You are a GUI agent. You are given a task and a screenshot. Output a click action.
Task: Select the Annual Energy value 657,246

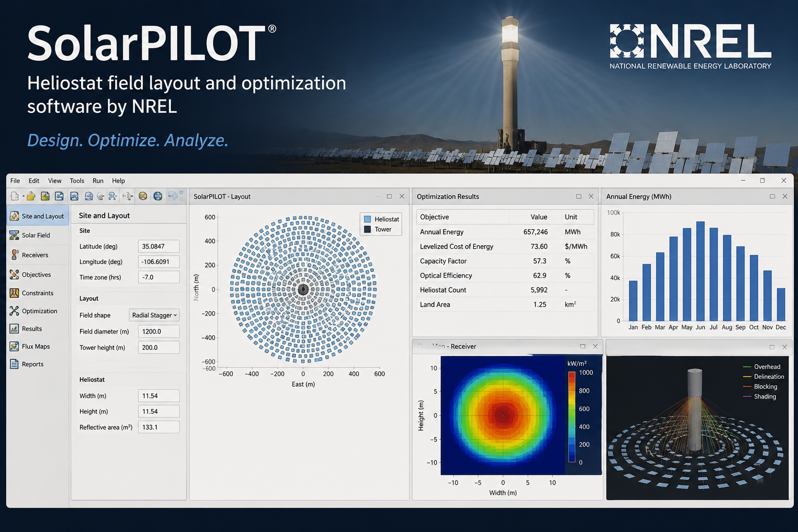536,232
